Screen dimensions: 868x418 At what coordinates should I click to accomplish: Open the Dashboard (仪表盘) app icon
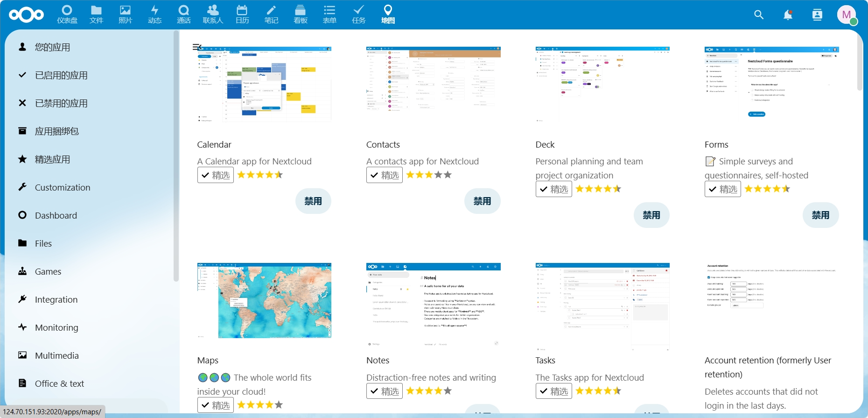coord(67,14)
